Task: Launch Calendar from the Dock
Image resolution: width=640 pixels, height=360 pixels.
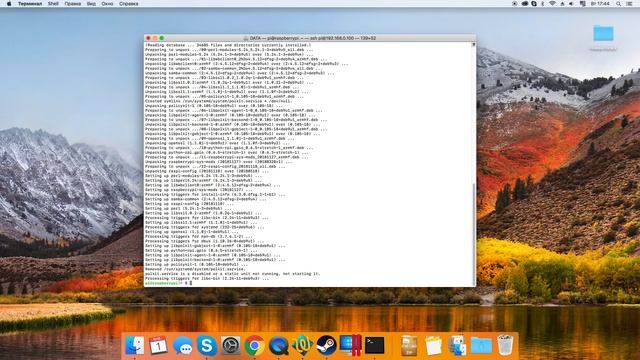Action: click(x=158, y=346)
